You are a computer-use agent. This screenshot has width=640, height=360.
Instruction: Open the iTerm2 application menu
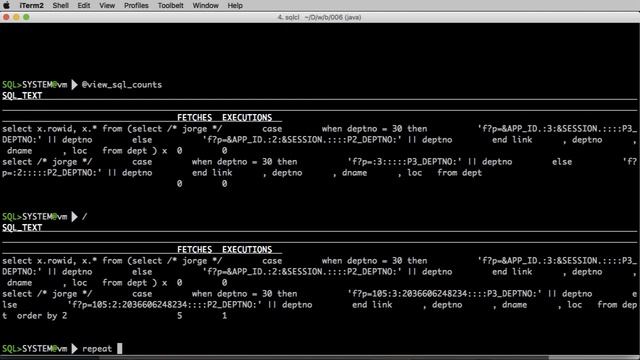pos(31,5)
